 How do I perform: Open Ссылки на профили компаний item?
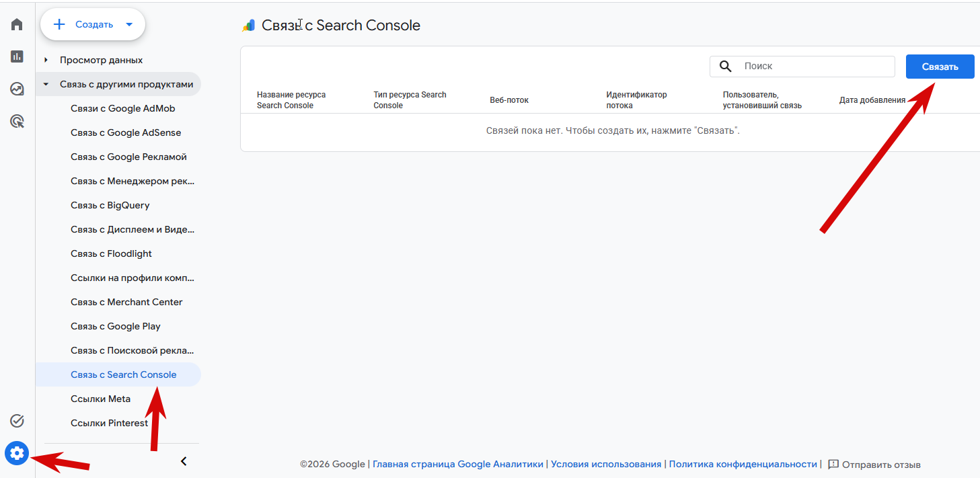tap(133, 278)
